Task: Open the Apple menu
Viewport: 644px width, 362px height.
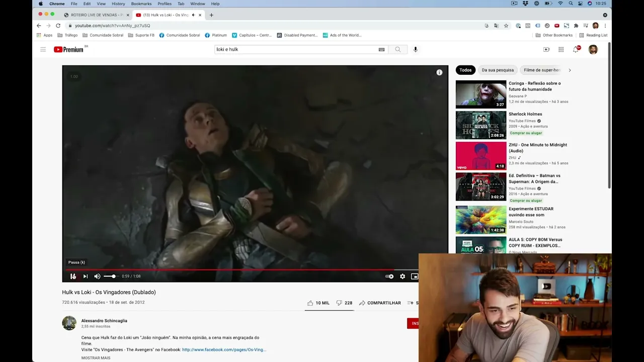Action: (41, 4)
